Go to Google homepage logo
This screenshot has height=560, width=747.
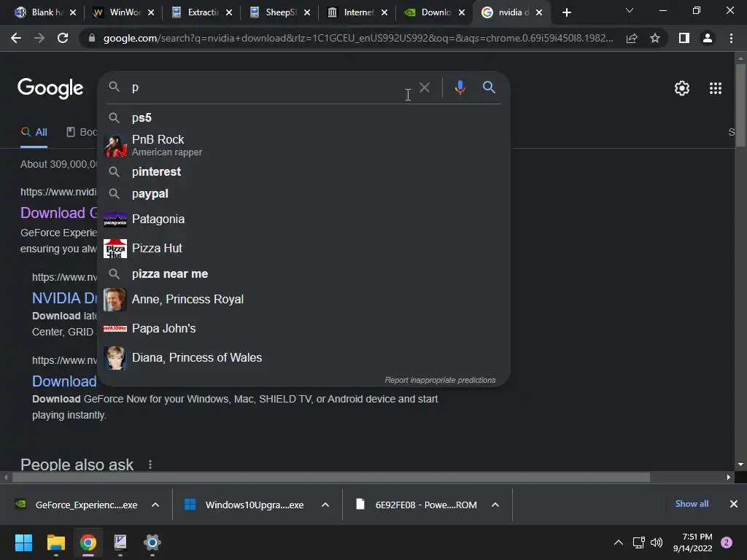pyautogui.click(x=50, y=88)
